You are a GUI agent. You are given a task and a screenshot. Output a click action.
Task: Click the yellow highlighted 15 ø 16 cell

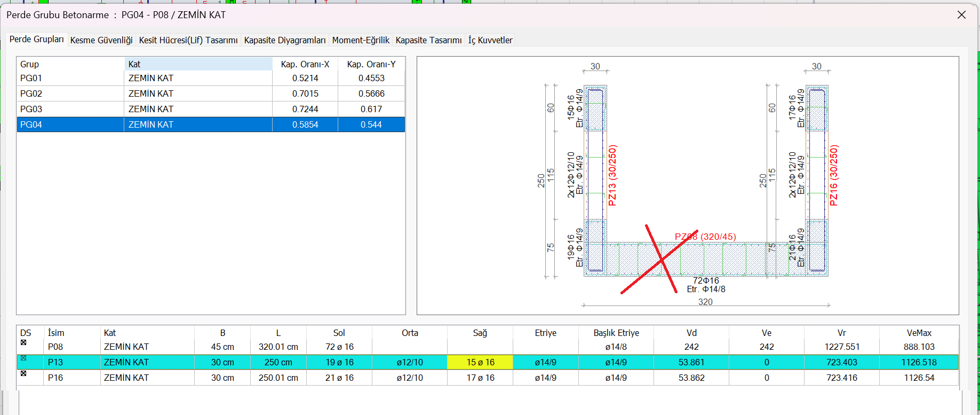[480, 362]
